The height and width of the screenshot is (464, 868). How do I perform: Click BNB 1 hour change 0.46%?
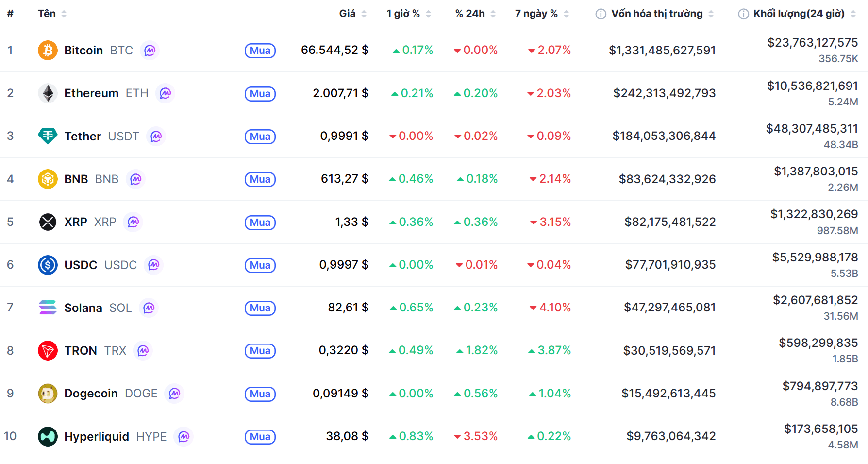[411, 179]
